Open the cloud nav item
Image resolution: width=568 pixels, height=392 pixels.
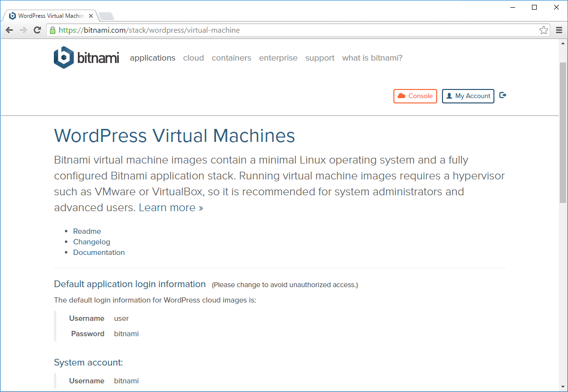coord(193,58)
